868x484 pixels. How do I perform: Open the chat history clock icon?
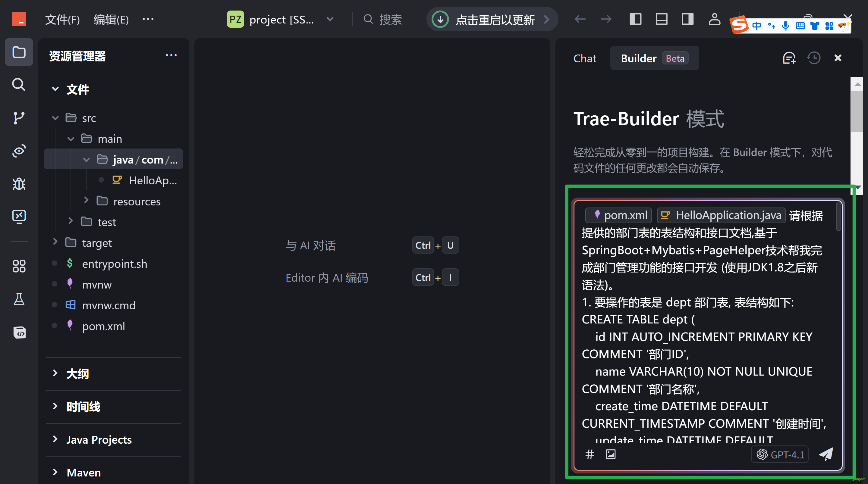[814, 58]
